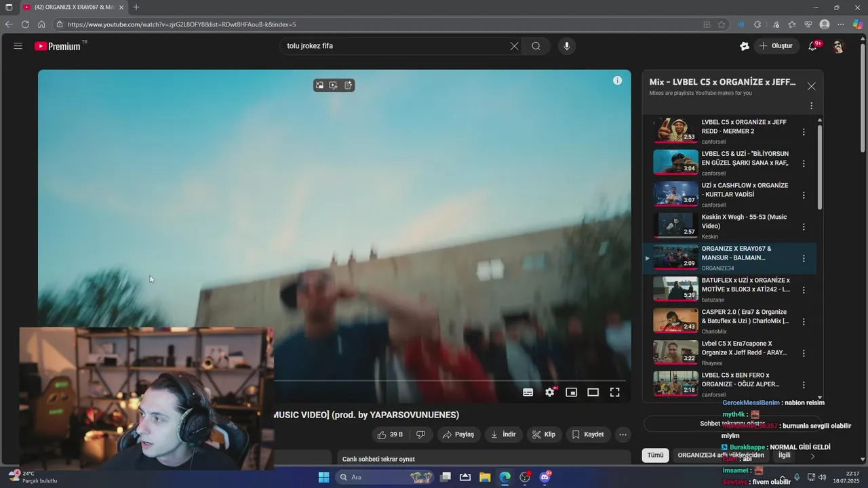Viewport: 868px width, 488px height.
Task: Show next filter chips arrow
Action: 812,456
